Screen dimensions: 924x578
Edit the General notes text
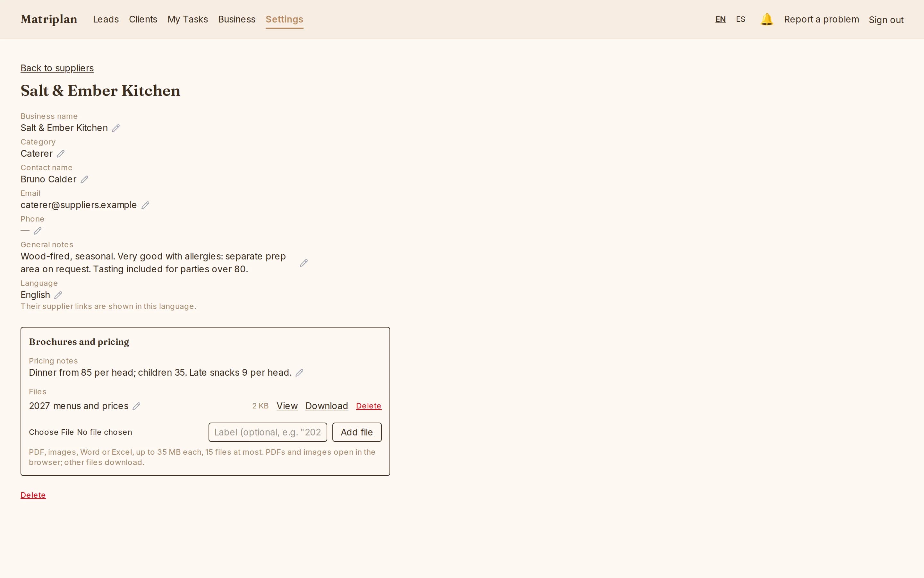(304, 263)
